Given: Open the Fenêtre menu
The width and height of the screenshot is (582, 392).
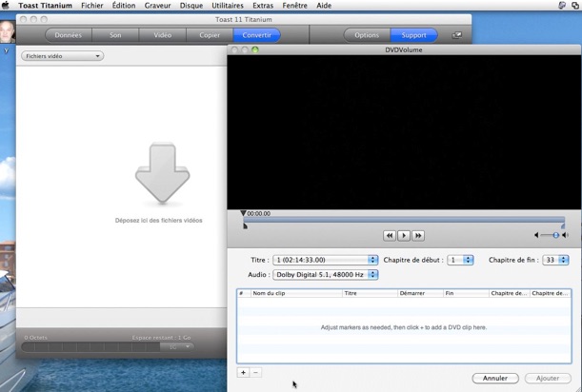Looking at the screenshot, I should pos(294,6).
